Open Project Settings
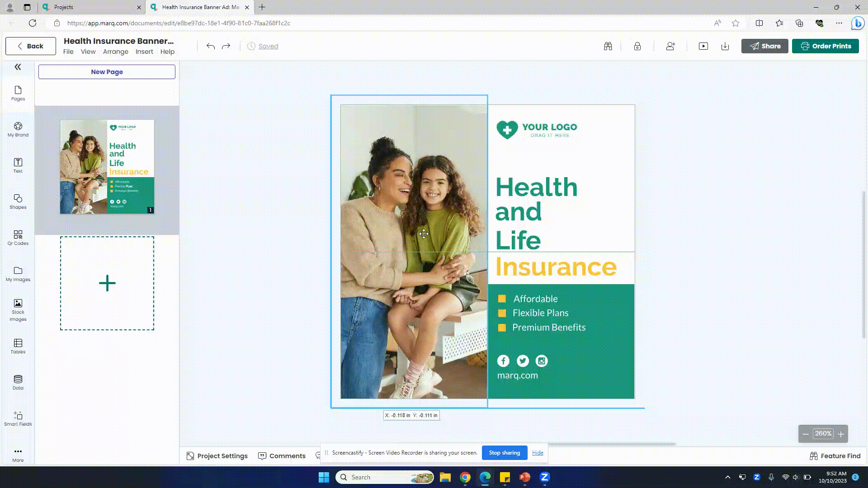The width and height of the screenshot is (868, 488). coord(217,456)
